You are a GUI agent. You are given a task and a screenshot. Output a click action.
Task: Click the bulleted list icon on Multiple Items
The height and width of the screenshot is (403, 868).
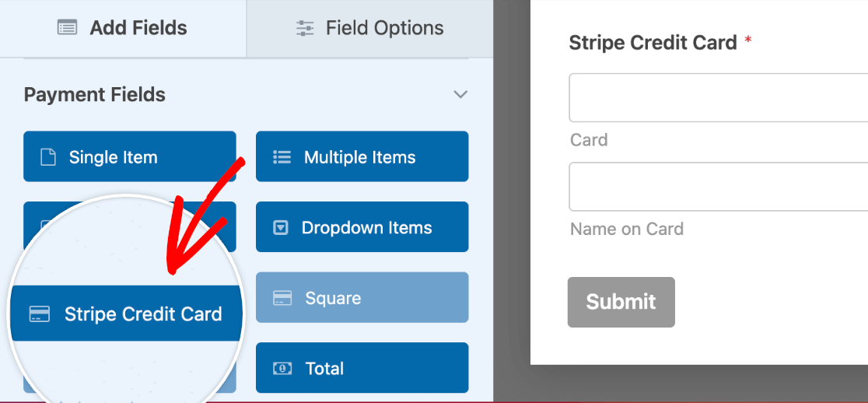(x=282, y=157)
